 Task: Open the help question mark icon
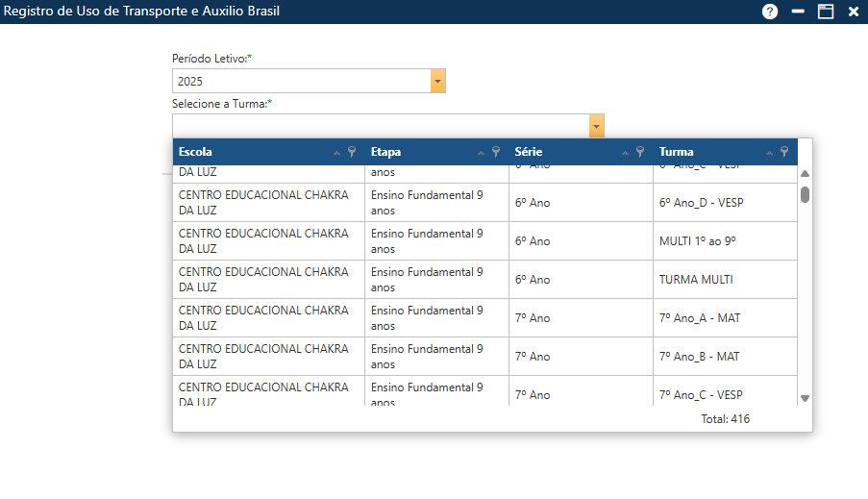point(769,12)
